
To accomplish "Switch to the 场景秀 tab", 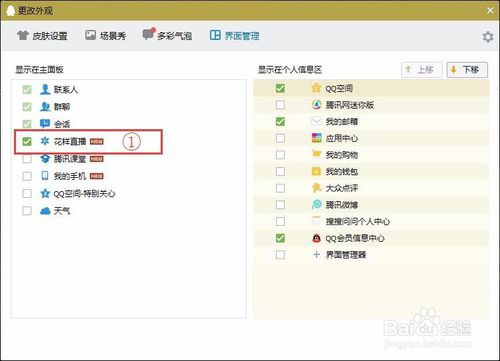I will 105,35.
